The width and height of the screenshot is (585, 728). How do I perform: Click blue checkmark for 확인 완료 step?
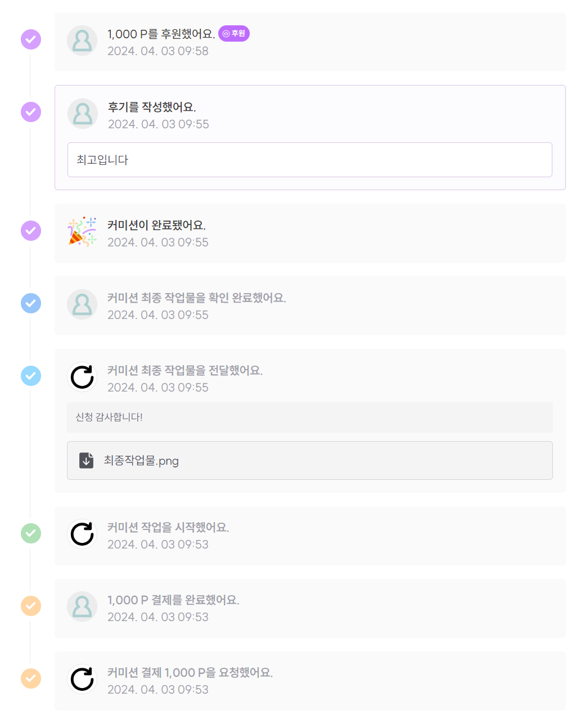(31, 303)
